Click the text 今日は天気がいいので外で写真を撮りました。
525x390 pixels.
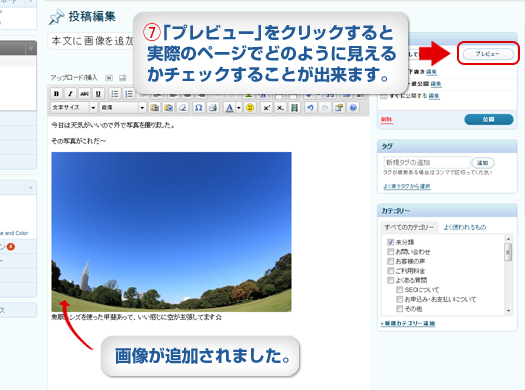pos(113,125)
